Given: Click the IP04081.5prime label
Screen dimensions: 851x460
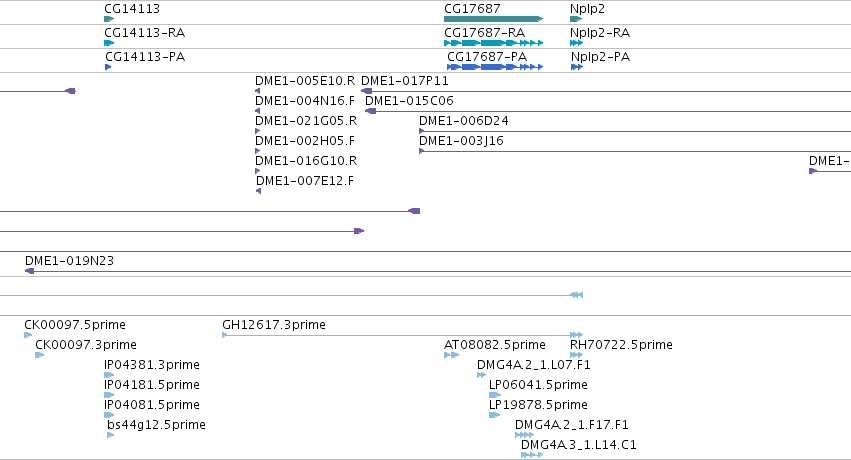Looking at the screenshot, I should (x=152, y=405).
